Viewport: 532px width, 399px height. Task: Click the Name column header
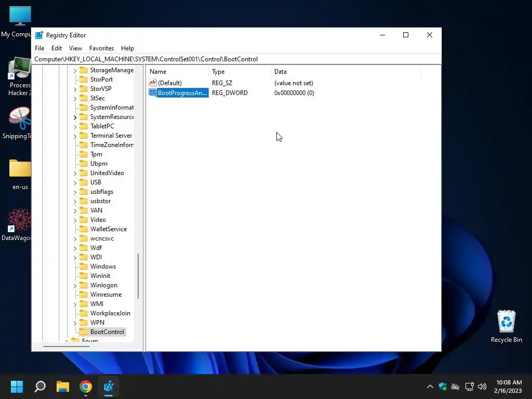pos(178,72)
